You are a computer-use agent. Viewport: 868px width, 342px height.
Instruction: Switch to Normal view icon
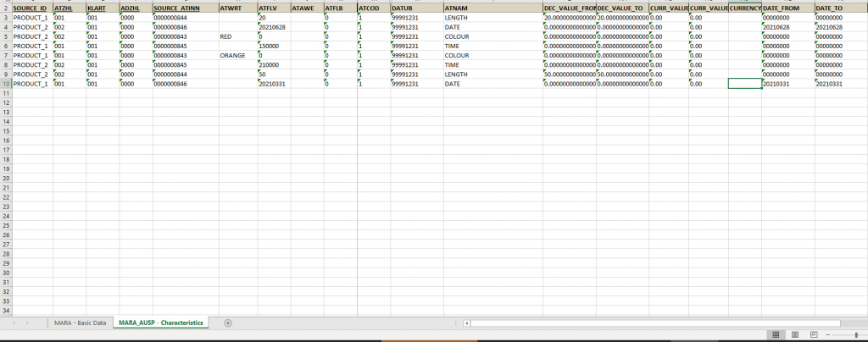tap(776, 335)
